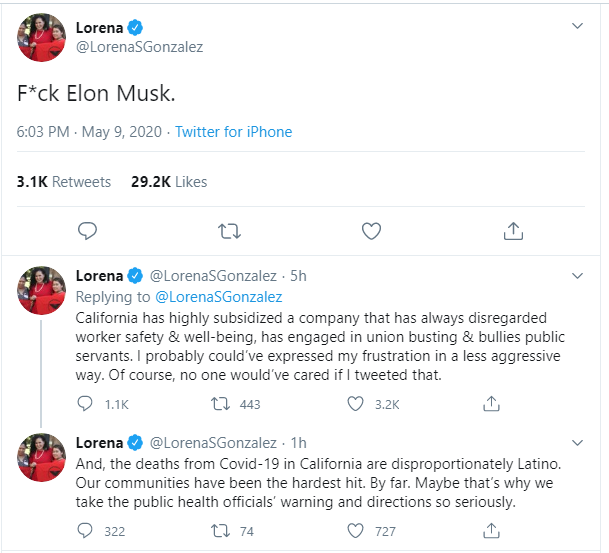View the 29.2K Likes list
Viewport: 609px width, 553px height.
(169, 182)
